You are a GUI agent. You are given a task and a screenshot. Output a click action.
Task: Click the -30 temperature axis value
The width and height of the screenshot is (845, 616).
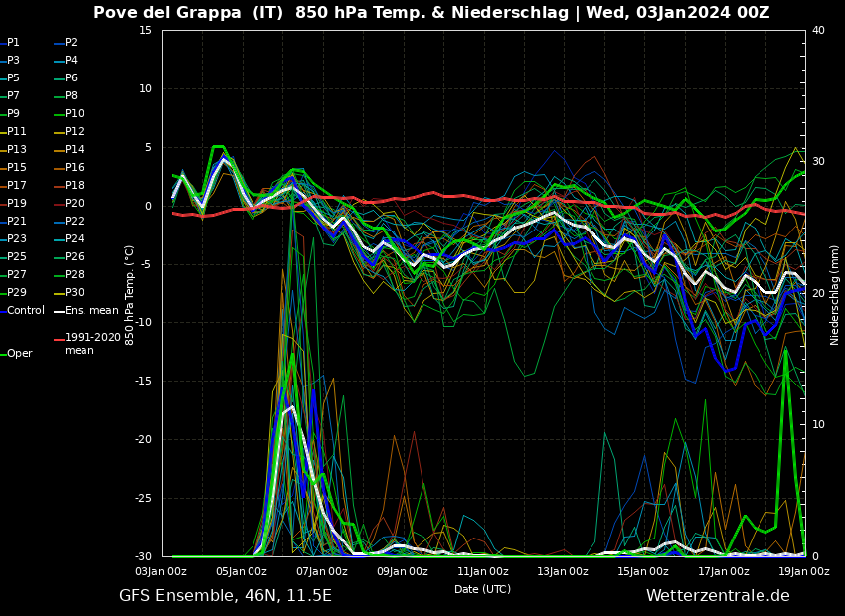(143, 556)
